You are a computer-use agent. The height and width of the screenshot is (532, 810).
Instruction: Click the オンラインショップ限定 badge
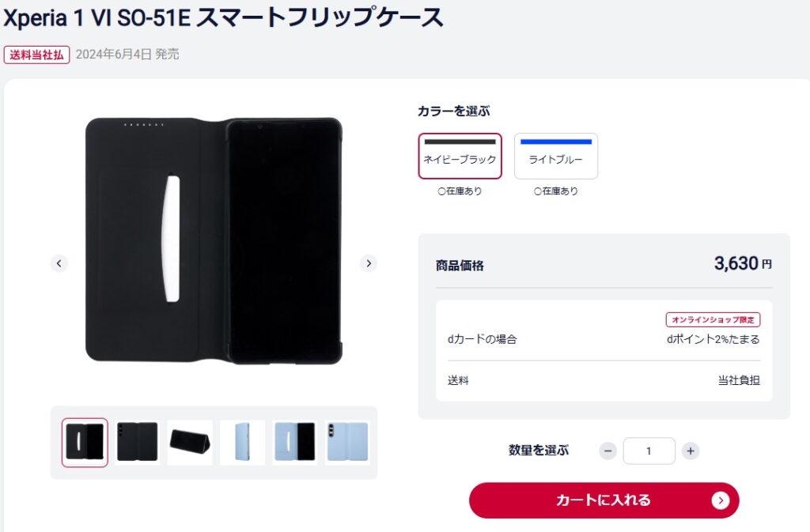pyautogui.click(x=713, y=319)
